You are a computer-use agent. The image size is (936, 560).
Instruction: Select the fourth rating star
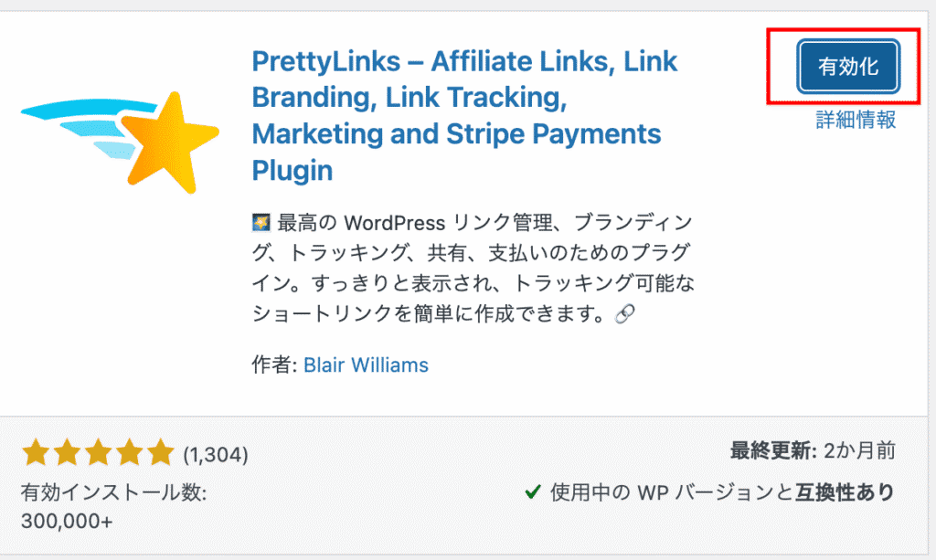coord(129,452)
